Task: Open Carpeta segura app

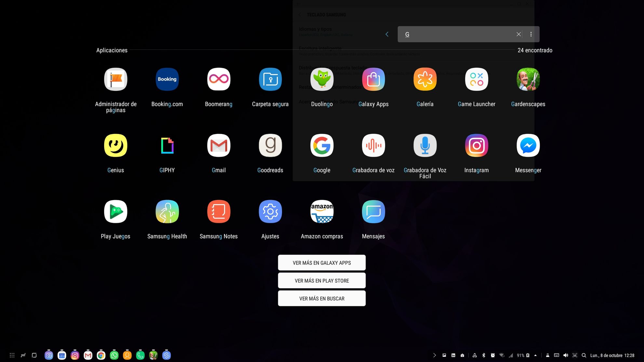Action: [270, 79]
